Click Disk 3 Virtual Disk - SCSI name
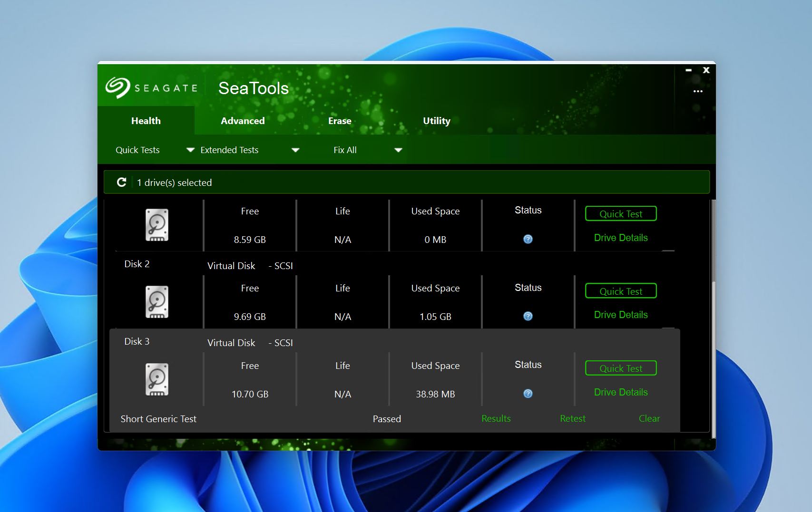Screen dimensions: 812x512 [x=250, y=343]
